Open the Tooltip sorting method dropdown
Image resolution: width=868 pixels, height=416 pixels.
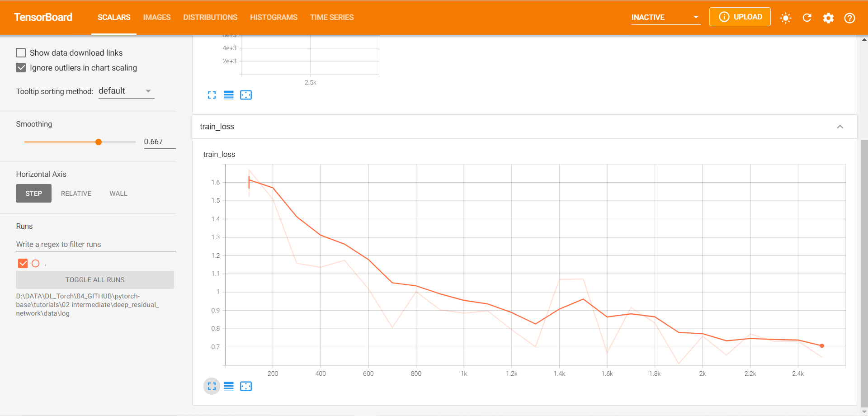pos(126,91)
